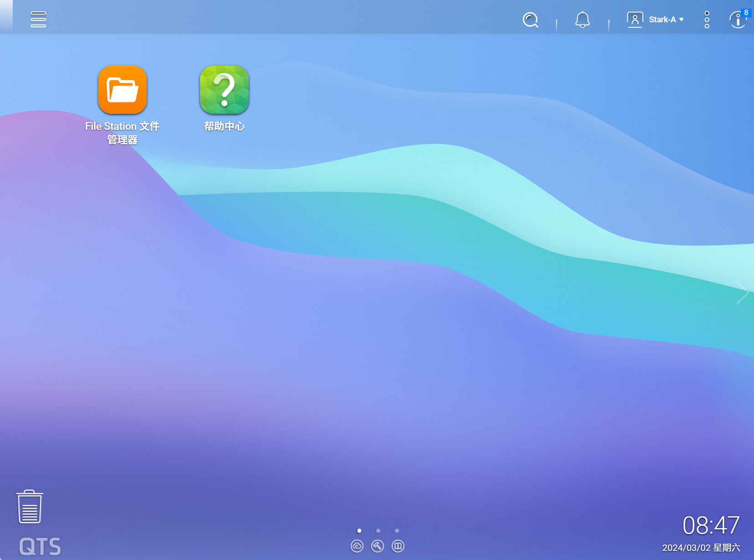Open the dashboard info icon with badge 8
Viewport: 754px width, 560px height.
click(x=738, y=20)
